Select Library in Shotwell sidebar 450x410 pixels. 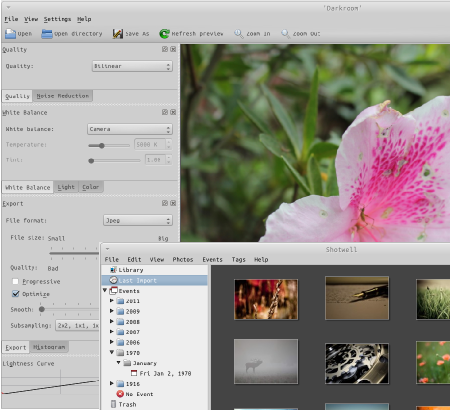click(x=154, y=270)
